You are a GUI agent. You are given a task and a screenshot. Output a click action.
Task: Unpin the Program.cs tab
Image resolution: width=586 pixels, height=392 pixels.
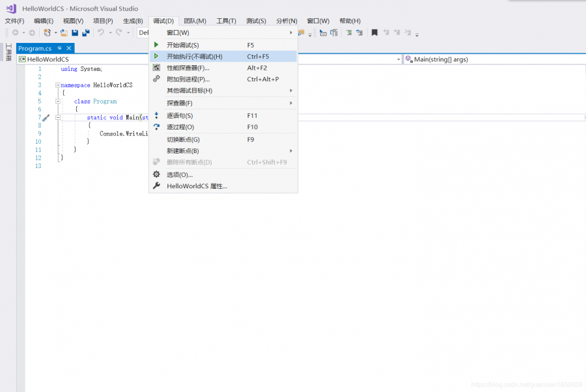click(x=59, y=48)
